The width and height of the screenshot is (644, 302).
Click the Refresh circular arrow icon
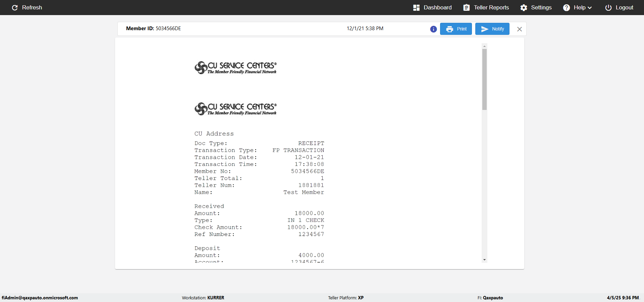15,7
